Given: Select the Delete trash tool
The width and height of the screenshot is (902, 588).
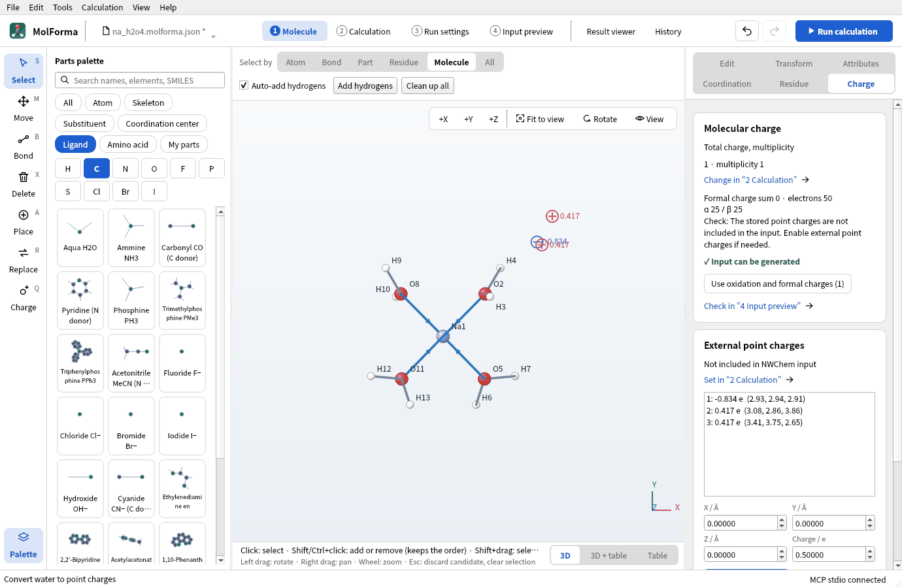Looking at the screenshot, I should pyautogui.click(x=24, y=184).
